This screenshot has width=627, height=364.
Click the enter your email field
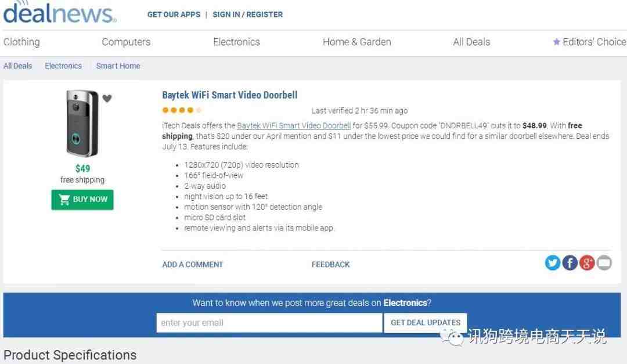[269, 322]
